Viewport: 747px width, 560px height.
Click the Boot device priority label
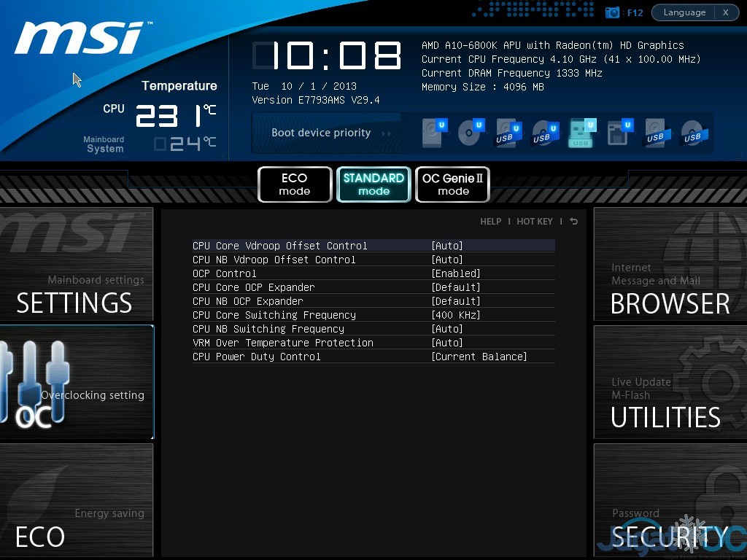coord(321,133)
